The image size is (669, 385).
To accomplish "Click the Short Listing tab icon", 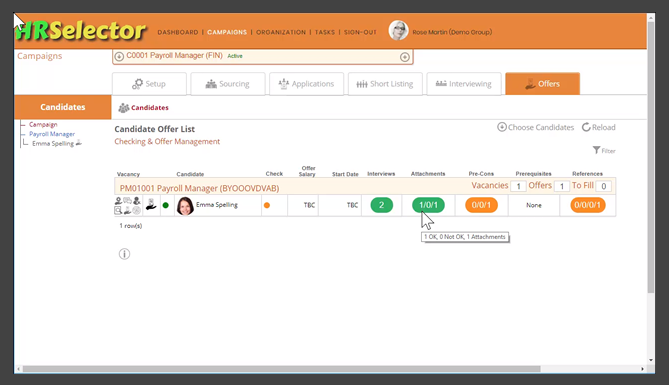I will click(x=362, y=84).
